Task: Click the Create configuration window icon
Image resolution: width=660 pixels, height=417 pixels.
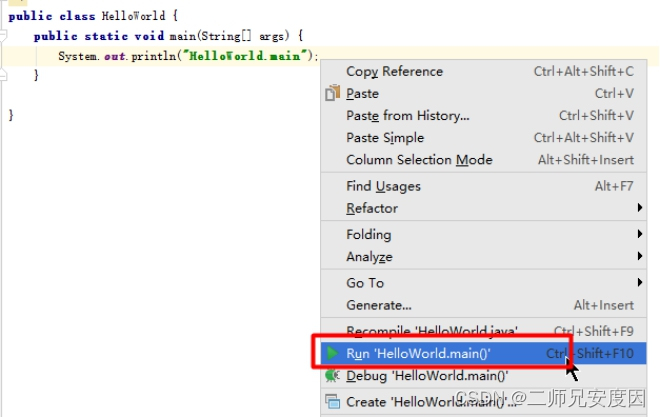Action: tap(333, 401)
